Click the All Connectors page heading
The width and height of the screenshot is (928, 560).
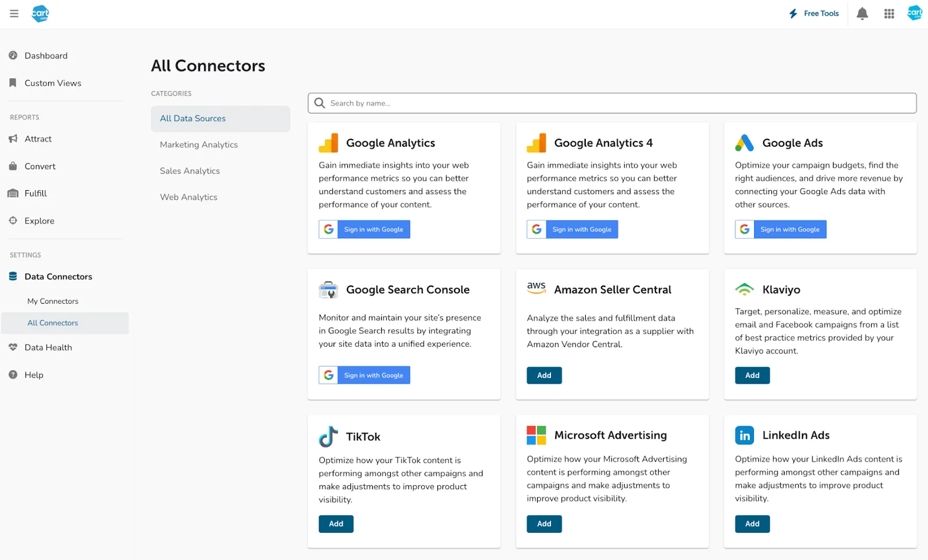[x=208, y=66]
